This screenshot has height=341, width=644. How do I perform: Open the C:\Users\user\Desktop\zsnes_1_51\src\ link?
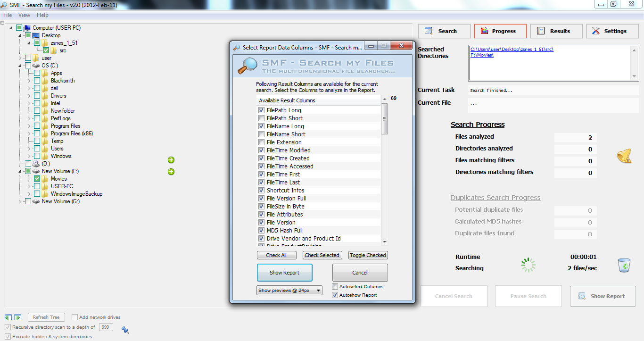click(512, 49)
